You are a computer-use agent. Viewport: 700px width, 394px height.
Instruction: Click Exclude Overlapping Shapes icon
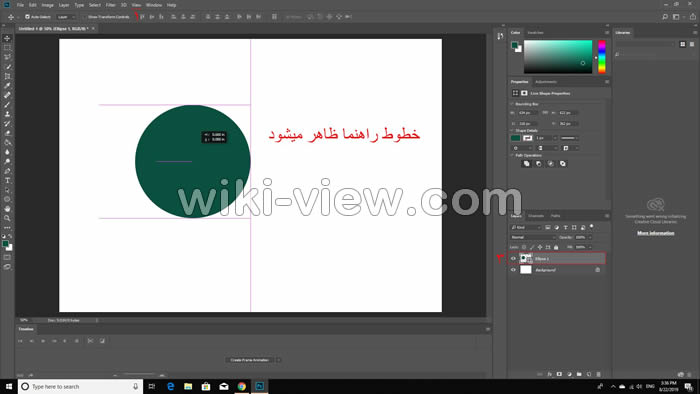[x=562, y=164]
